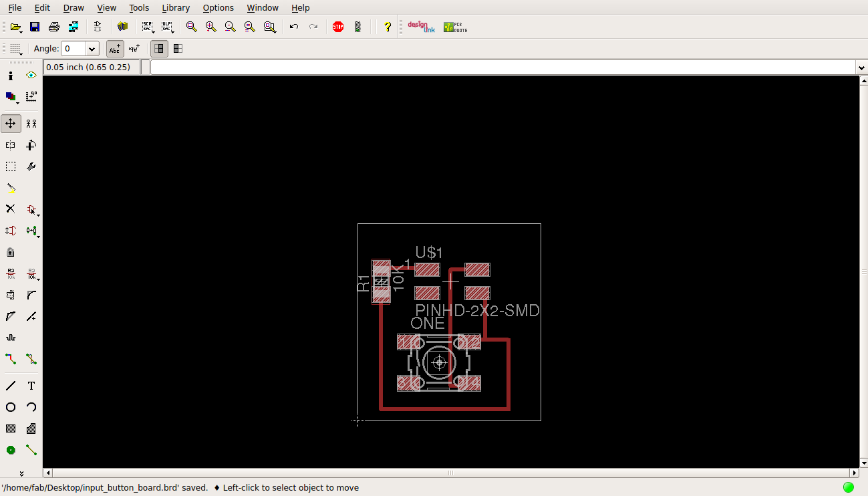Select the Change wrench tool
This screenshot has height=496, width=868.
pyautogui.click(x=31, y=166)
